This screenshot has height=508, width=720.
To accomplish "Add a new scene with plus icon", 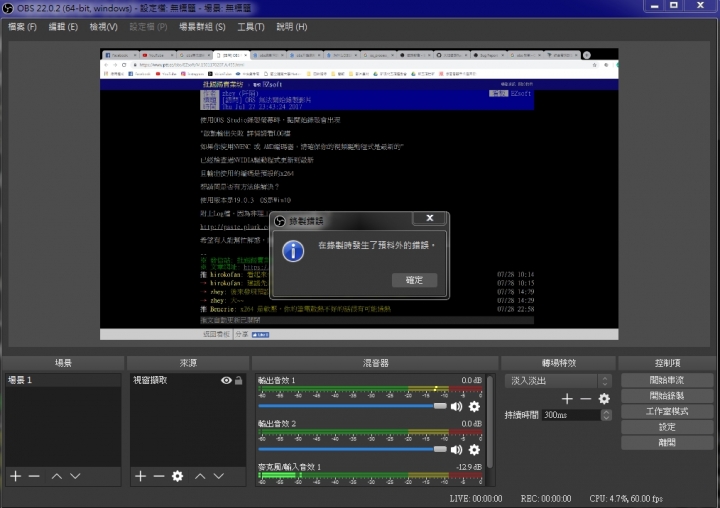I will 16,476.
